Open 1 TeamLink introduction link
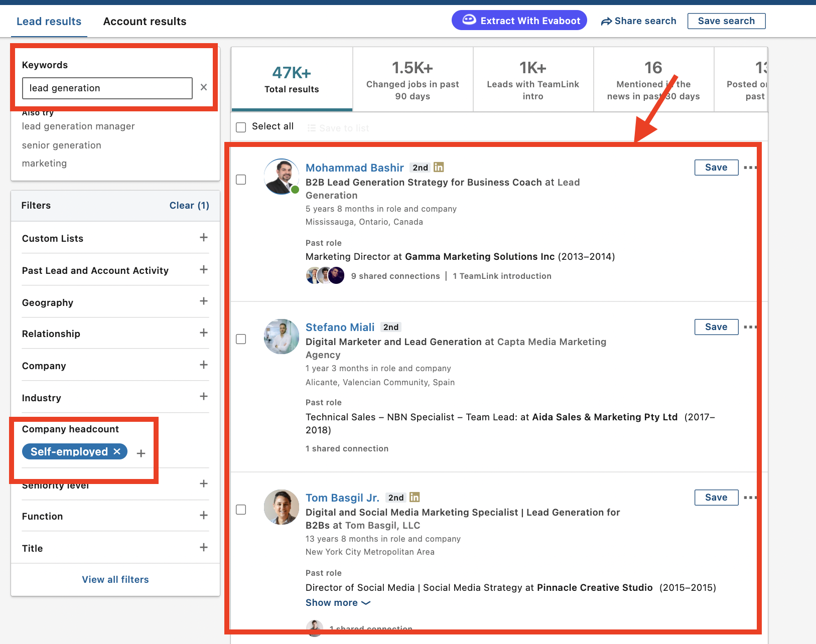This screenshot has width=816, height=644. pos(502,276)
